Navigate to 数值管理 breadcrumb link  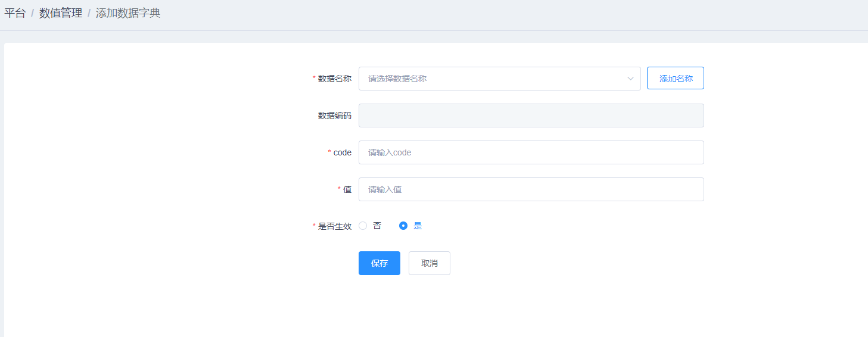[61, 13]
